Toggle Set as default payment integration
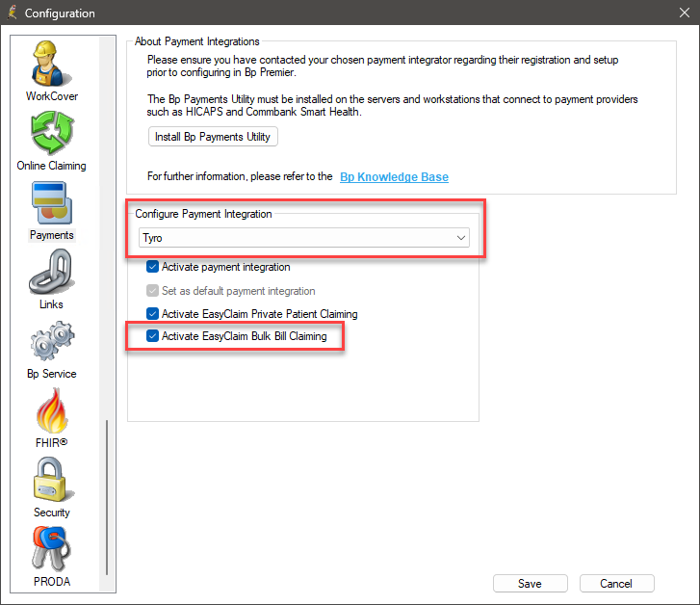The height and width of the screenshot is (605, 700). click(x=152, y=291)
